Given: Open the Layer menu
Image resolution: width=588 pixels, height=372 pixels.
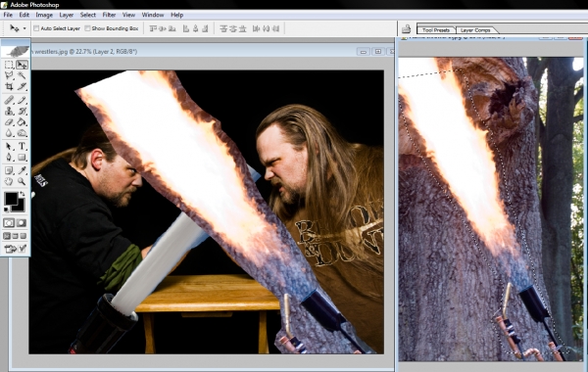Looking at the screenshot, I should pyautogui.click(x=67, y=15).
